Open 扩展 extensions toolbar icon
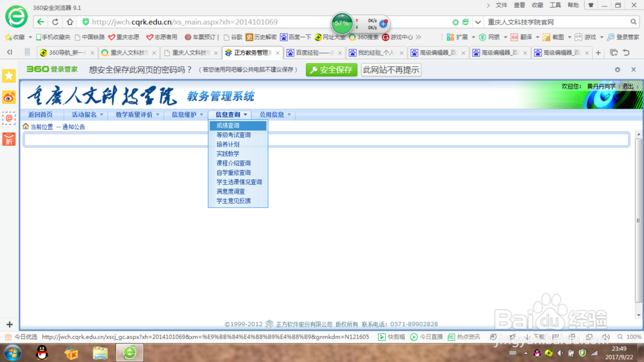644x362 pixels. (x=457, y=37)
